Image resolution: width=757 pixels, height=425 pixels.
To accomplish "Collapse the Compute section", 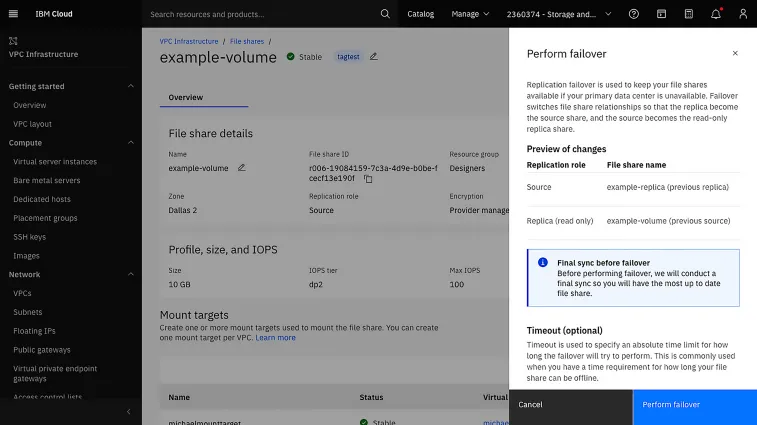I will (131, 143).
